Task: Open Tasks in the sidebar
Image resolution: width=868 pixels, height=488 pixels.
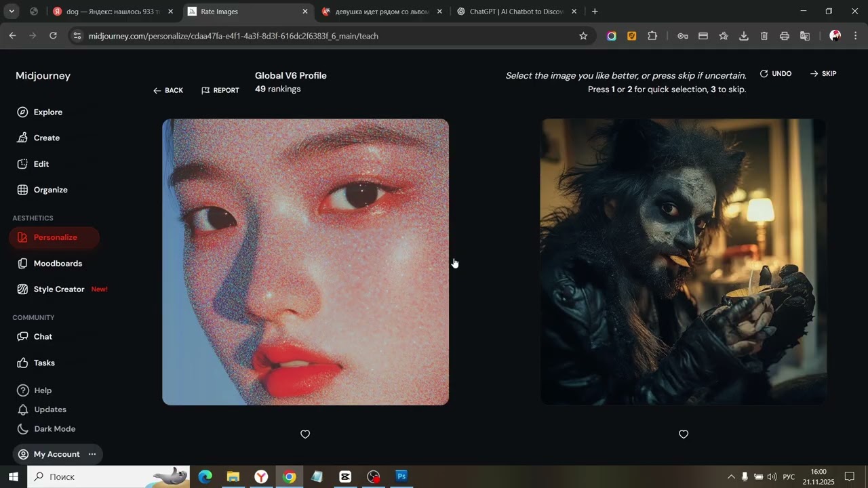Action: 35,363
